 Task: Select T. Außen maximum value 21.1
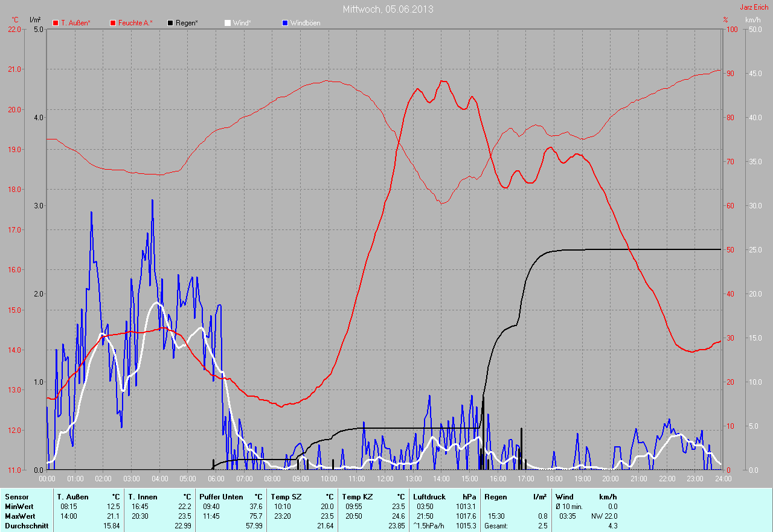click(x=113, y=516)
